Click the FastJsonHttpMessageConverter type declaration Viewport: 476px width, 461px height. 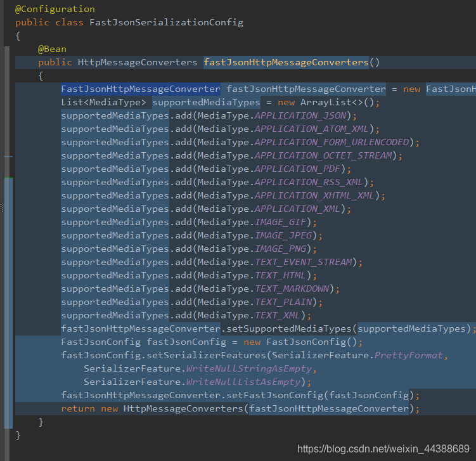[141, 89]
